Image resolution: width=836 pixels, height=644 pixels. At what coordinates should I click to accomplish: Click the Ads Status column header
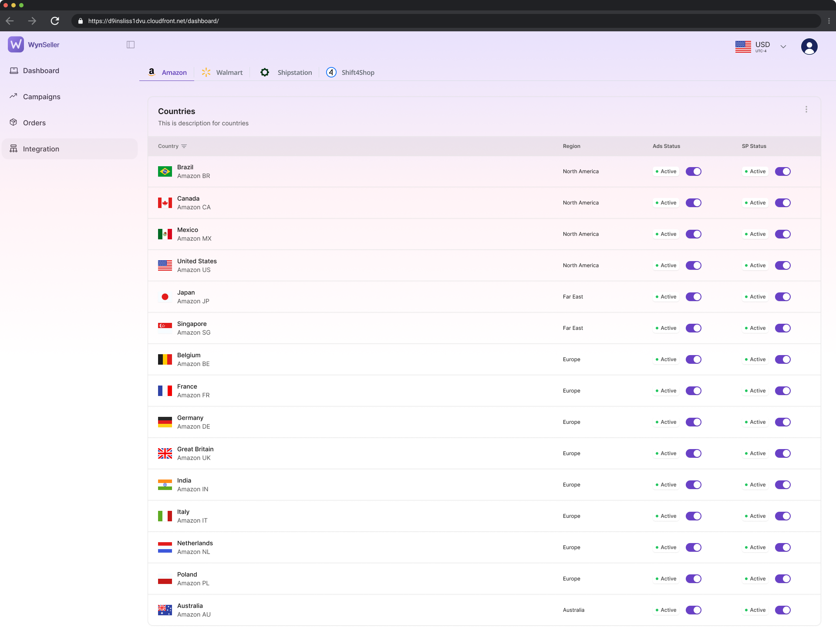666,146
